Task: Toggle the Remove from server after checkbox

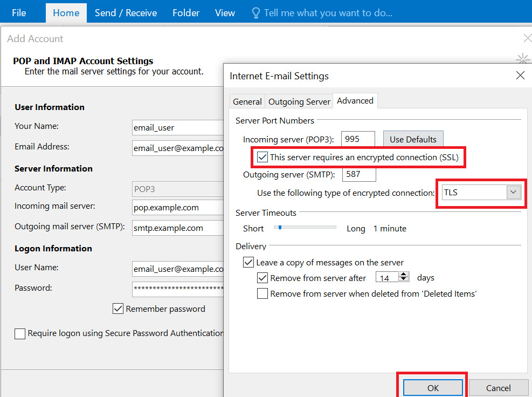Action: pos(262,278)
